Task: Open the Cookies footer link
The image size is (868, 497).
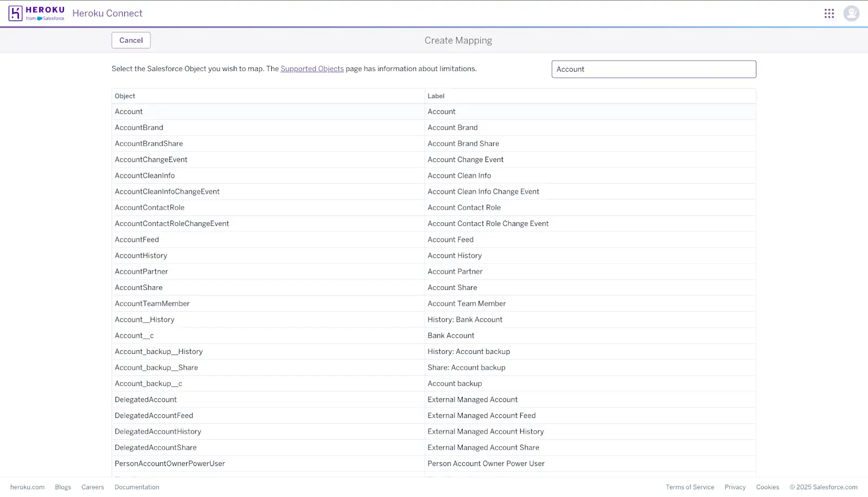Action: 767,487
